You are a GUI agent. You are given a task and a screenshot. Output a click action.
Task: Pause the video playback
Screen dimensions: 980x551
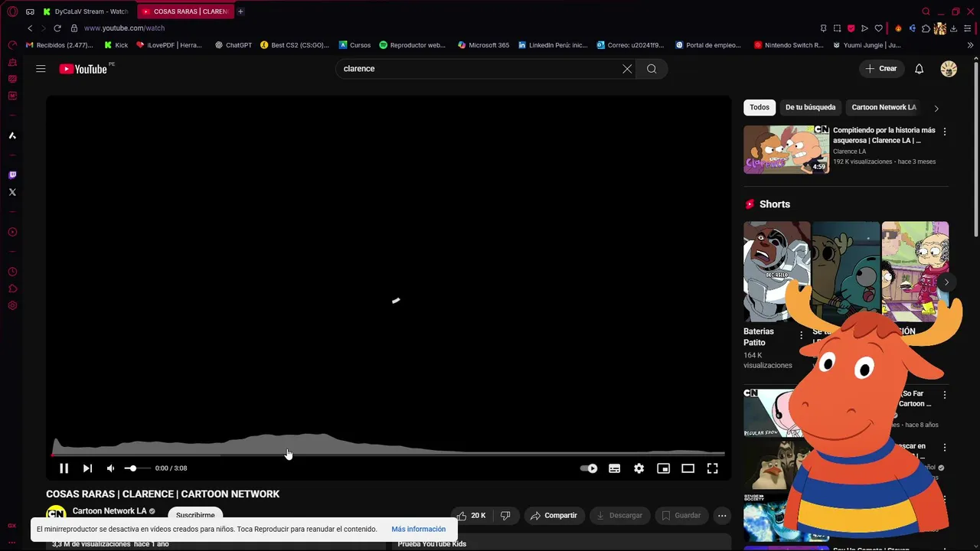click(64, 468)
